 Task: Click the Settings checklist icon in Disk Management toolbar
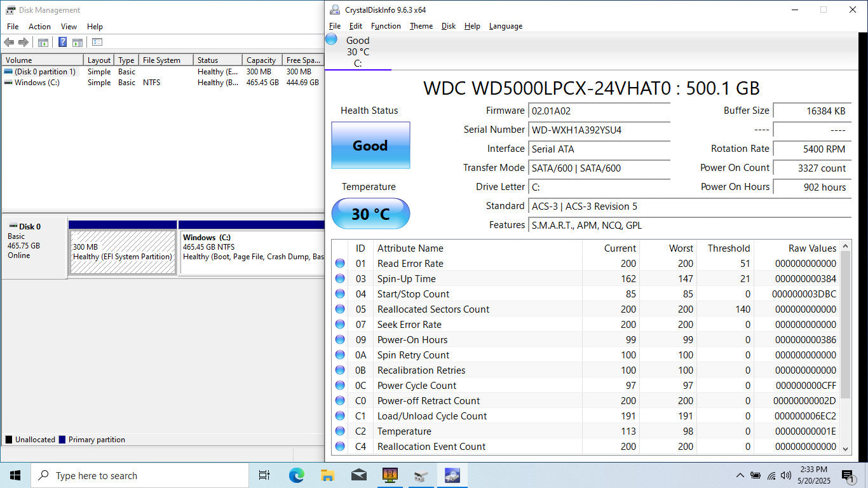[x=97, y=43]
